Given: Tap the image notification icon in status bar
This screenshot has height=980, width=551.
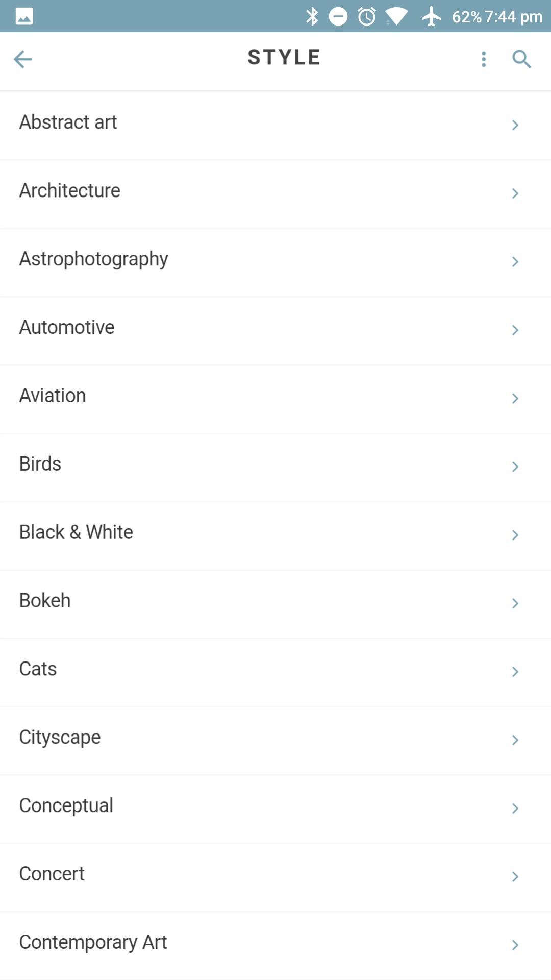Looking at the screenshot, I should pos(24,16).
